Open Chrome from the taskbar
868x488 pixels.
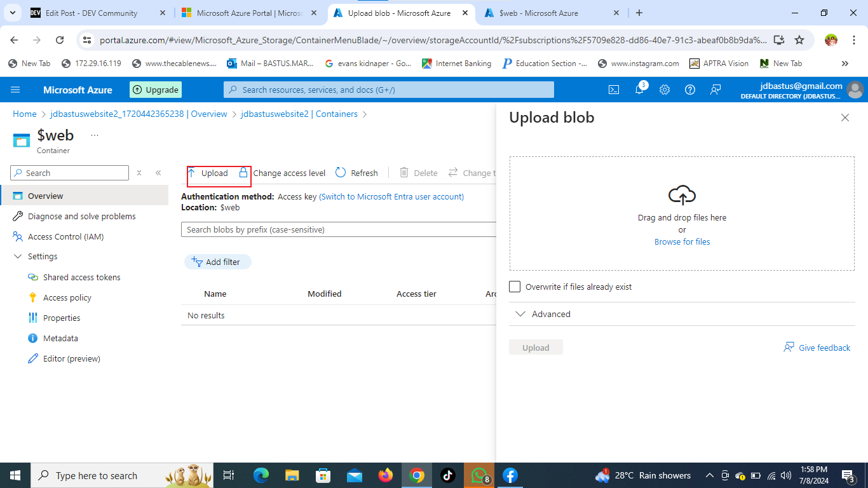pos(417,475)
